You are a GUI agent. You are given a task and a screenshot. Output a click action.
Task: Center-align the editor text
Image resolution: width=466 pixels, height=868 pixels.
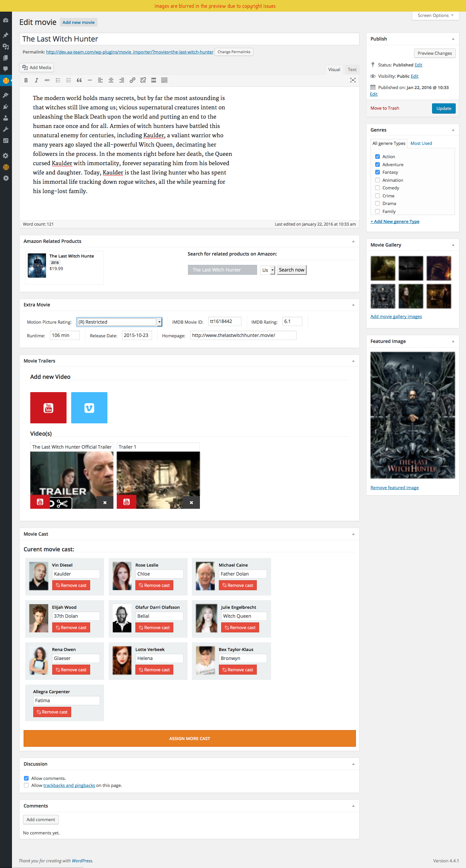(x=111, y=80)
